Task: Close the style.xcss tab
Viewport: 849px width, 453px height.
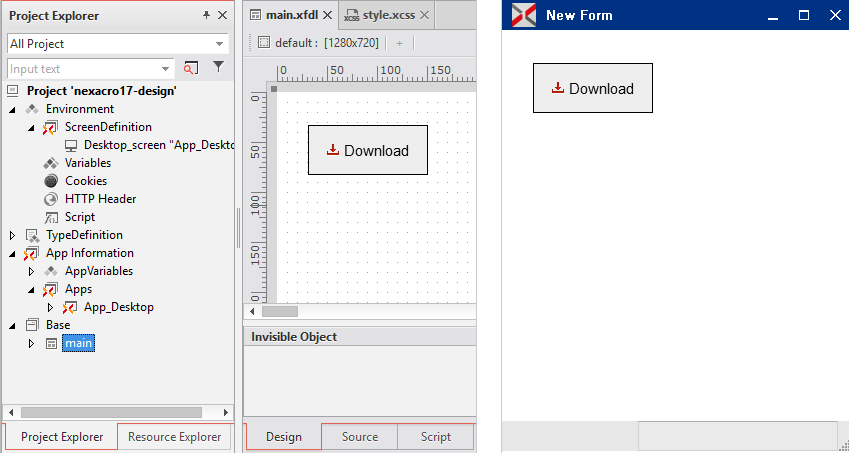Action: click(424, 15)
